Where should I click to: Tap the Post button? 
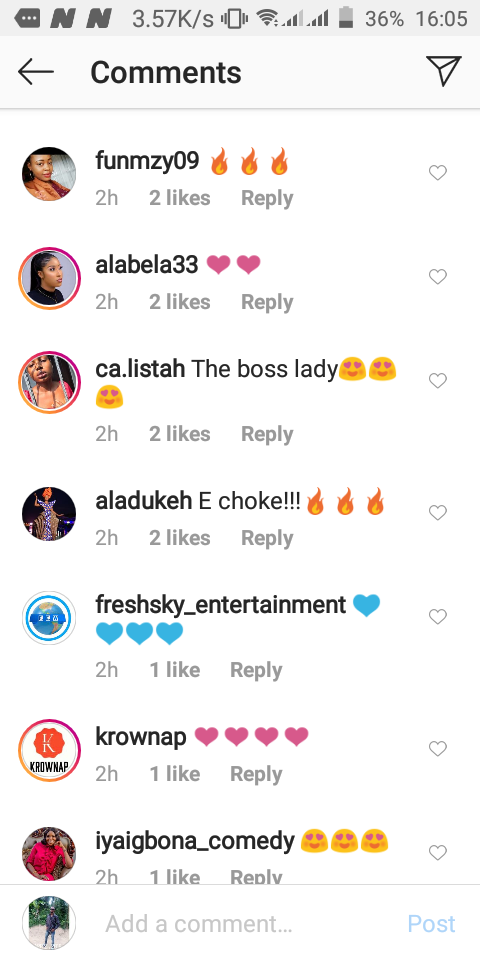coord(432,923)
